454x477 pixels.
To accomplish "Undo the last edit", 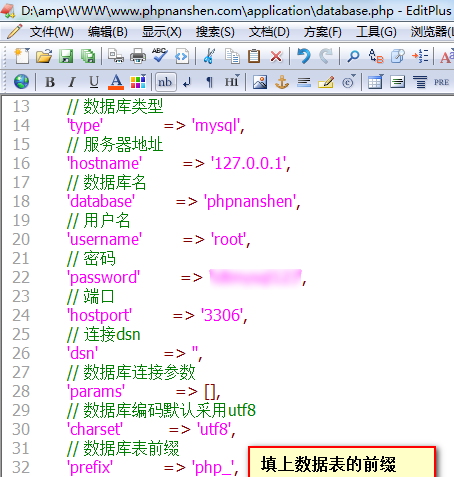I will point(304,56).
